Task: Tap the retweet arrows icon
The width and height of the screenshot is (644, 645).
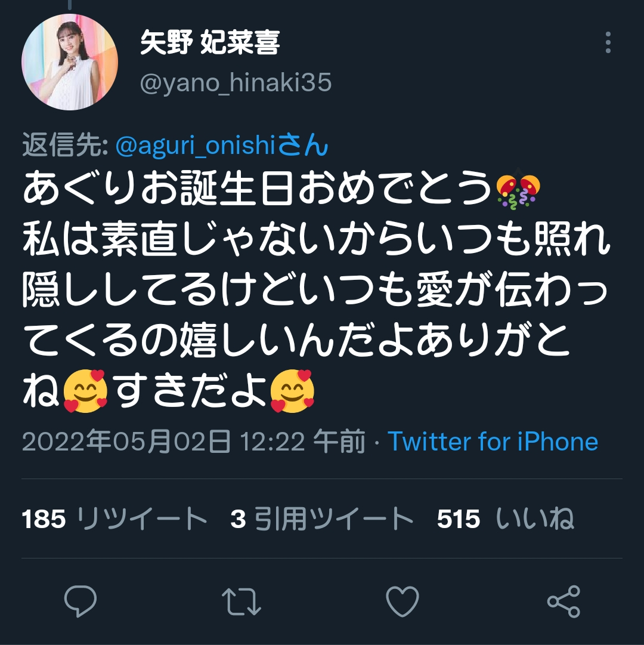Action: 241,601
